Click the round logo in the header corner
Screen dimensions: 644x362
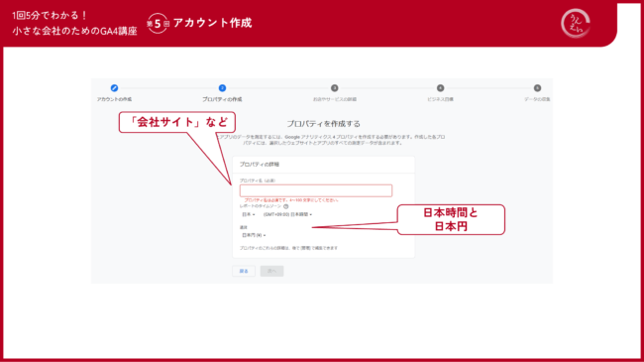pos(576,24)
